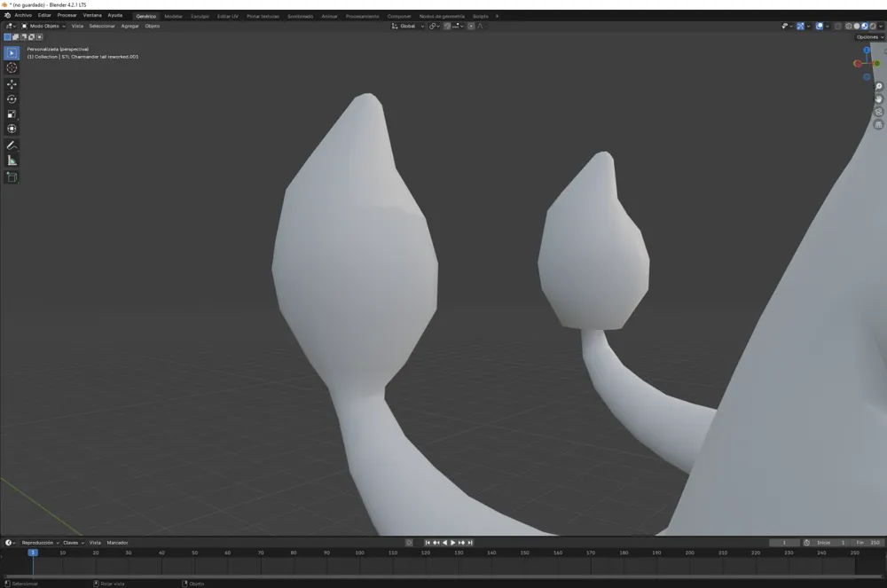Switch to rendered viewport shading
The height and width of the screenshot is (588, 887).
pyautogui.click(x=873, y=26)
